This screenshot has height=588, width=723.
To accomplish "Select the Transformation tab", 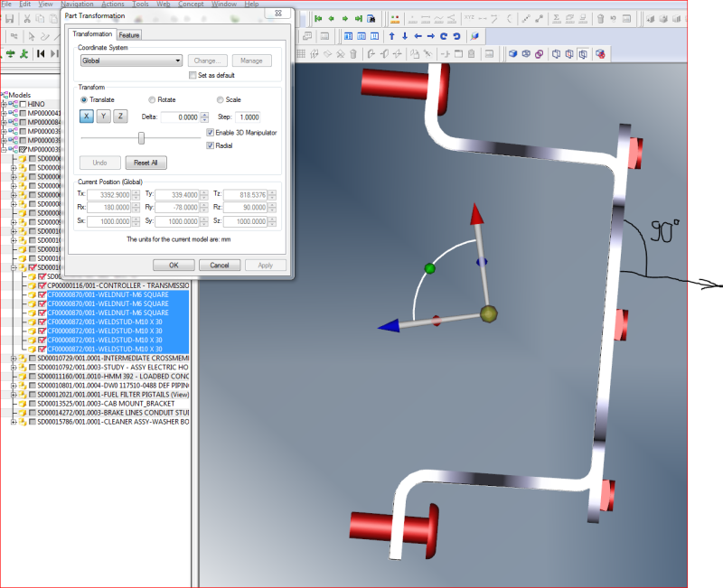I will pyautogui.click(x=92, y=34).
